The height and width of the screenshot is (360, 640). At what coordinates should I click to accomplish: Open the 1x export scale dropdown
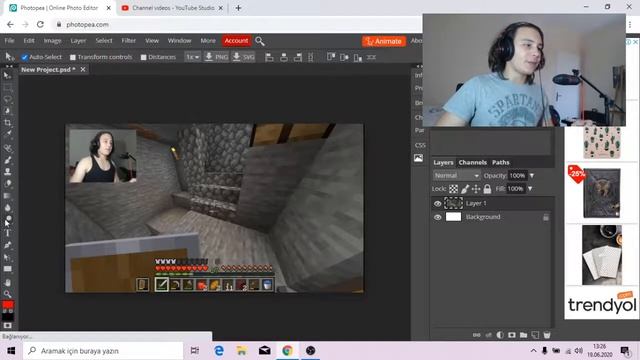coord(193,58)
